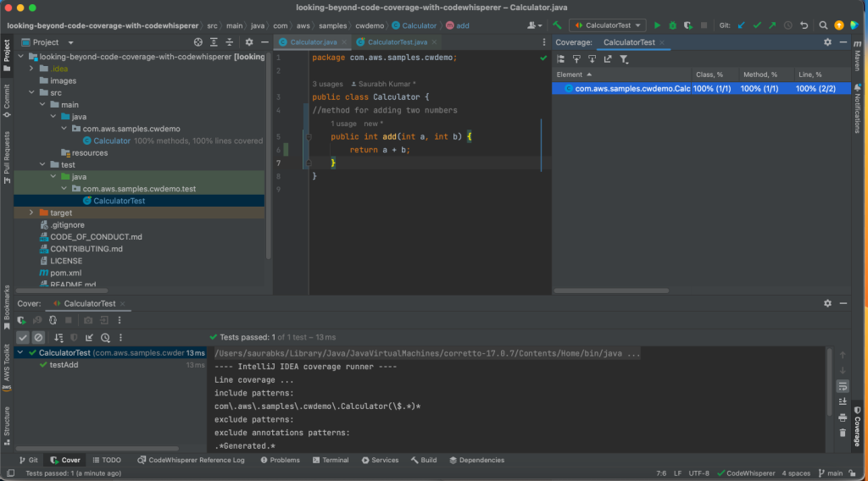Screen dimensions: 868x481
Task: Sort test results with the sort icon
Action: pyautogui.click(x=58, y=337)
